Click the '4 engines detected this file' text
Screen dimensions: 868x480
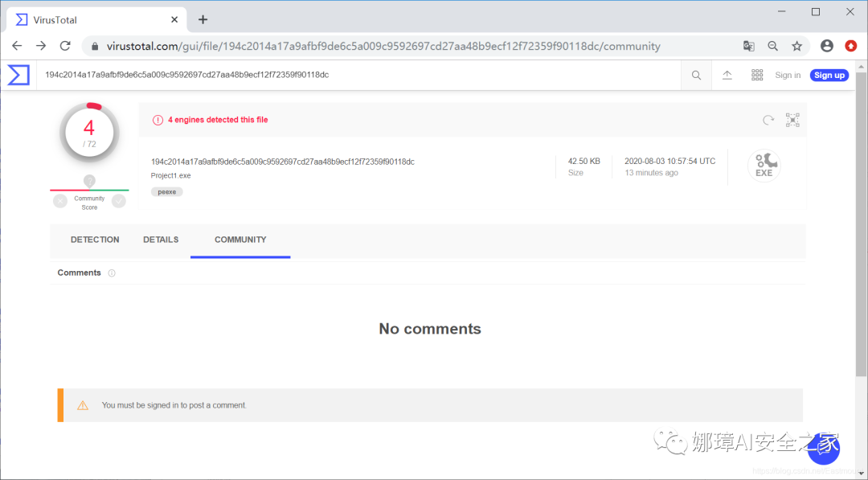[218, 120]
